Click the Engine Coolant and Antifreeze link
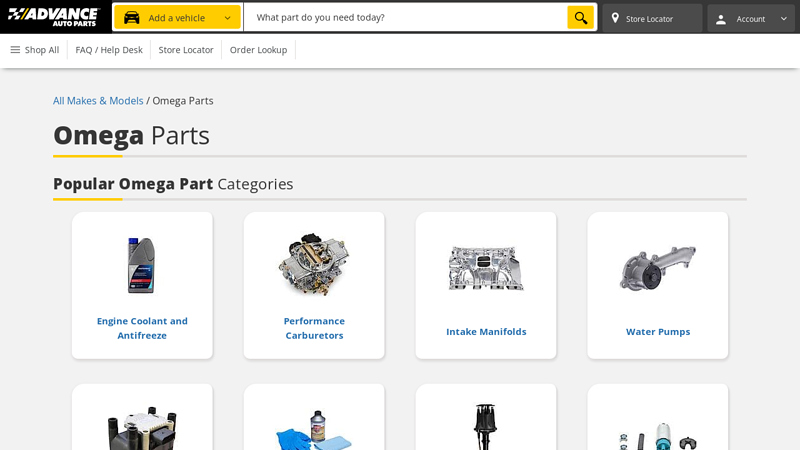Image resolution: width=800 pixels, height=450 pixels. click(142, 328)
